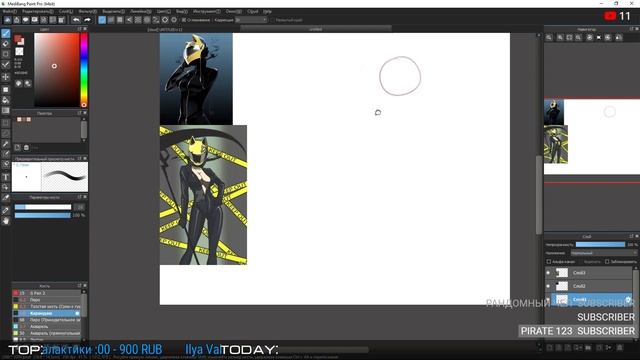Open the Коррекция stabilizer dropdown
Screen dimensions: 640x360
pos(251,20)
